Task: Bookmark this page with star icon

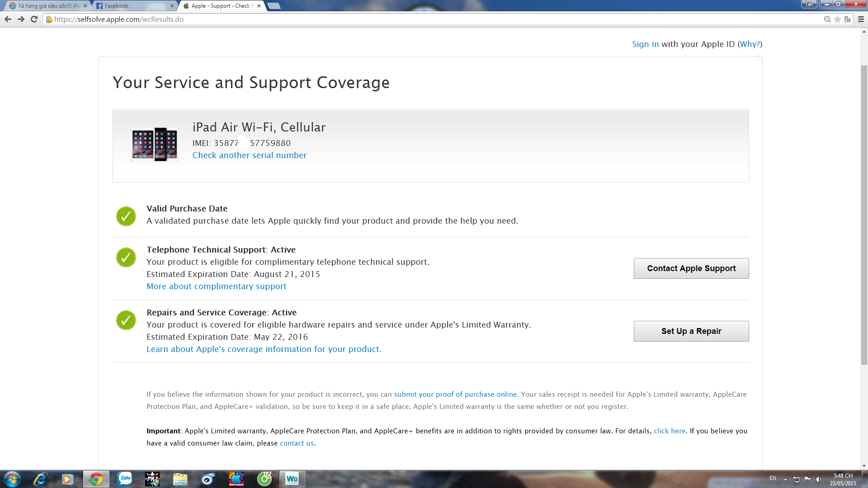Action: (x=837, y=19)
